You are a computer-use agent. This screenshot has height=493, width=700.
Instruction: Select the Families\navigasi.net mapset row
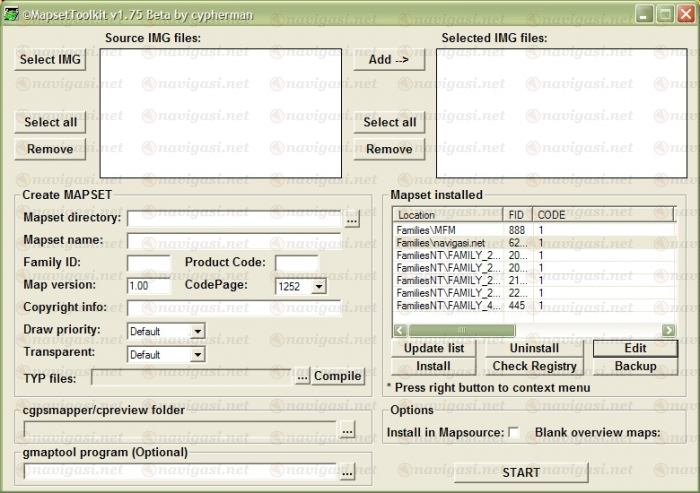(441, 243)
